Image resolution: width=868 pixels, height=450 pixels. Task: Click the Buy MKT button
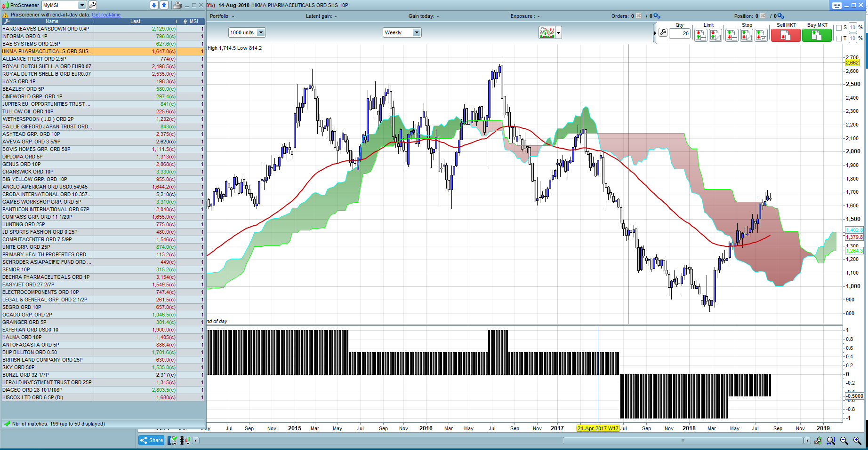click(x=817, y=35)
